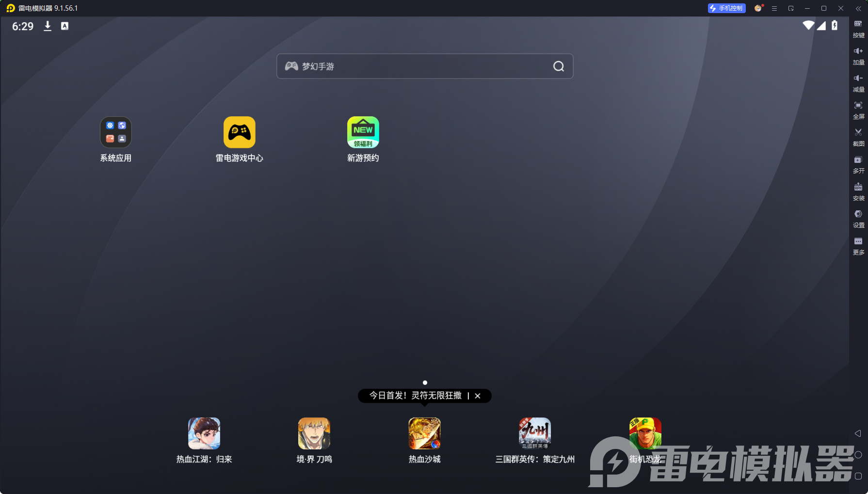This screenshot has width=868, height=494.
Task: Maximize the 雷电模拟器 window
Action: [824, 8]
